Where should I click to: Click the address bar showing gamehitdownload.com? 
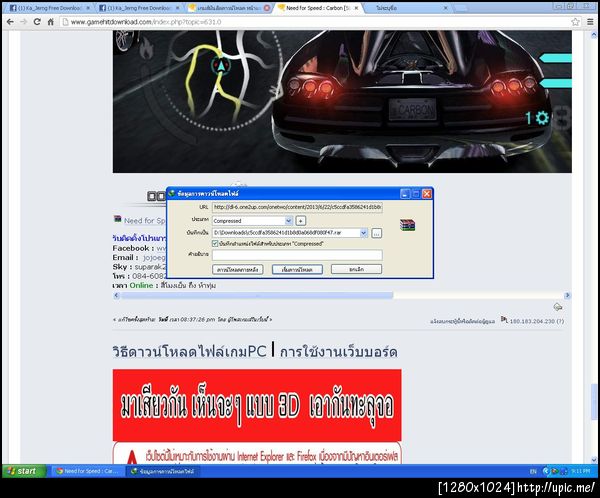tap(314, 22)
